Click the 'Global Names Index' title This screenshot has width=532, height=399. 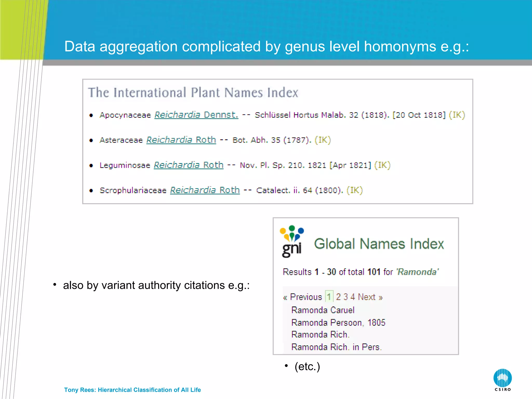pyautogui.click(x=379, y=244)
